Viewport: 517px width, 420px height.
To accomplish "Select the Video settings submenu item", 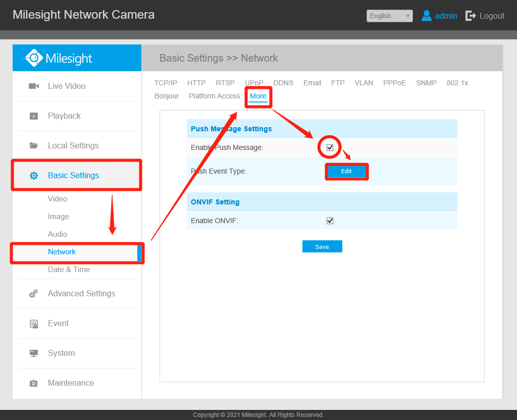I will pyautogui.click(x=58, y=199).
